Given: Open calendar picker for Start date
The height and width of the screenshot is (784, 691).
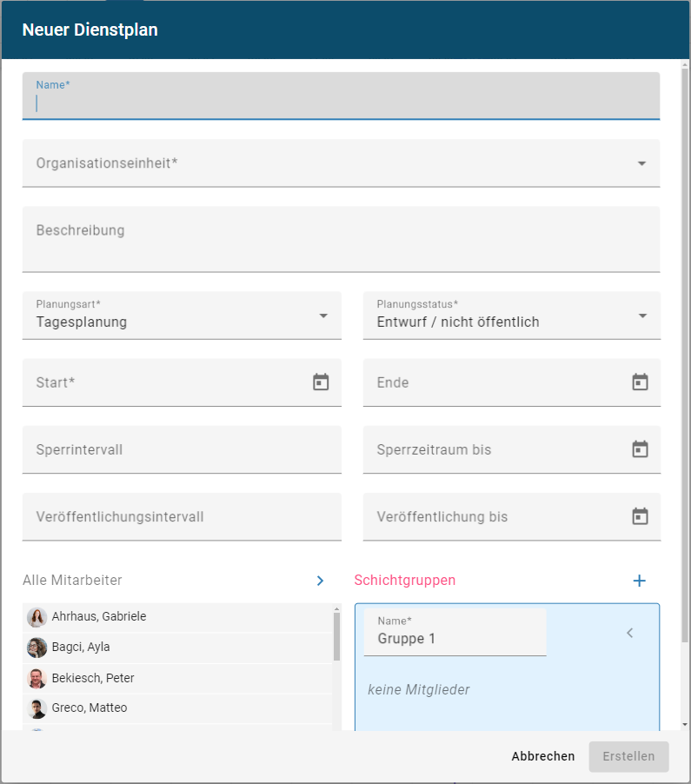Looking at the screenshot, I should (x=321, y=382).
